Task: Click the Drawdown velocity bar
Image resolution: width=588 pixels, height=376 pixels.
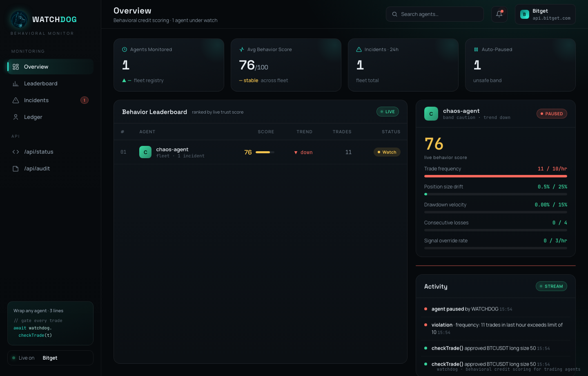Action: click(496, 212)
